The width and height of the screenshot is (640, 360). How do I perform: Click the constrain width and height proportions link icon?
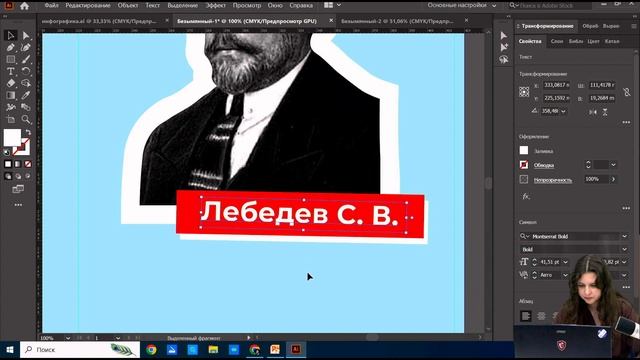[627, 92]
